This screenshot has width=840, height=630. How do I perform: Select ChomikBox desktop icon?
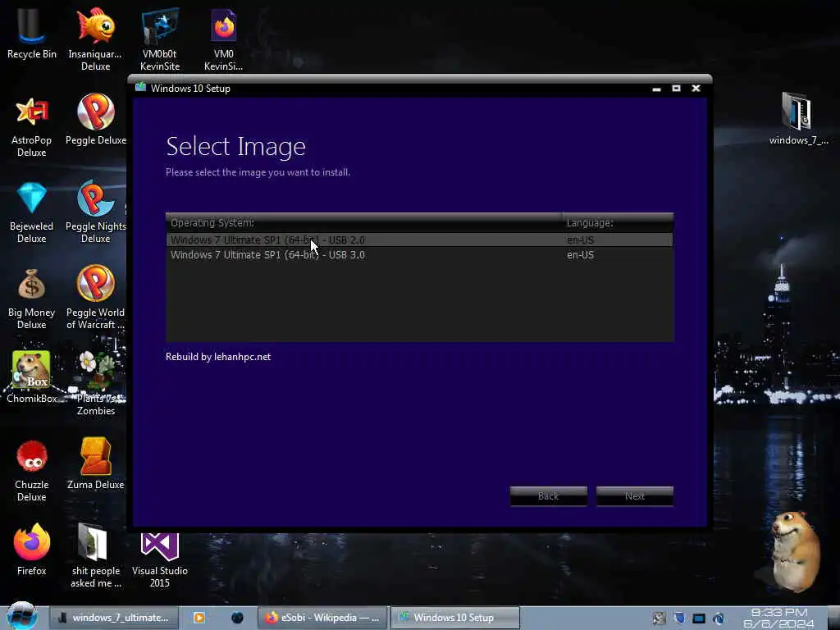tap(32, 377)
